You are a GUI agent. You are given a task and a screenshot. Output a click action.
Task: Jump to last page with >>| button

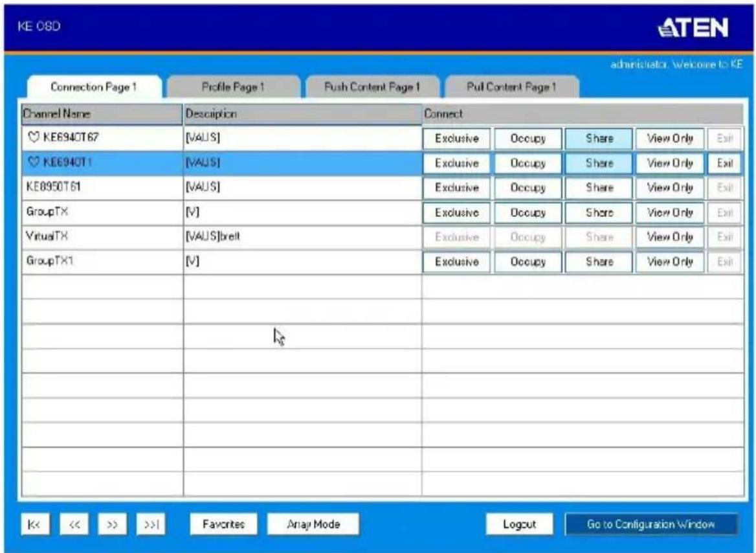(x=151, y=525)
